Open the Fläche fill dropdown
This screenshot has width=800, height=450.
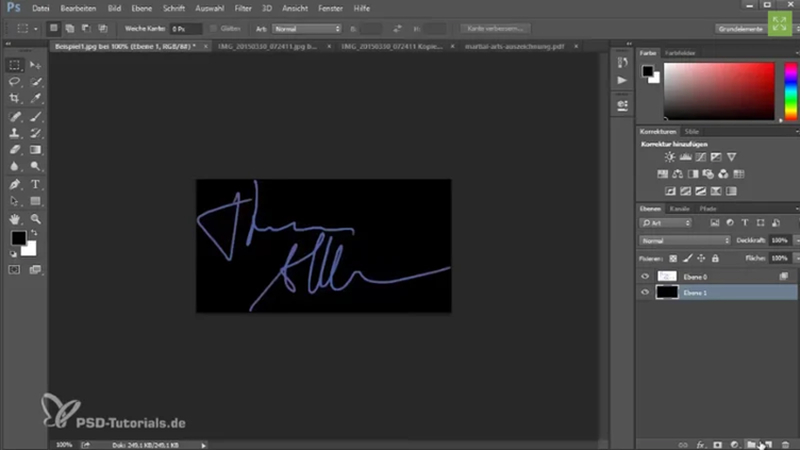[x=797, y=259]
